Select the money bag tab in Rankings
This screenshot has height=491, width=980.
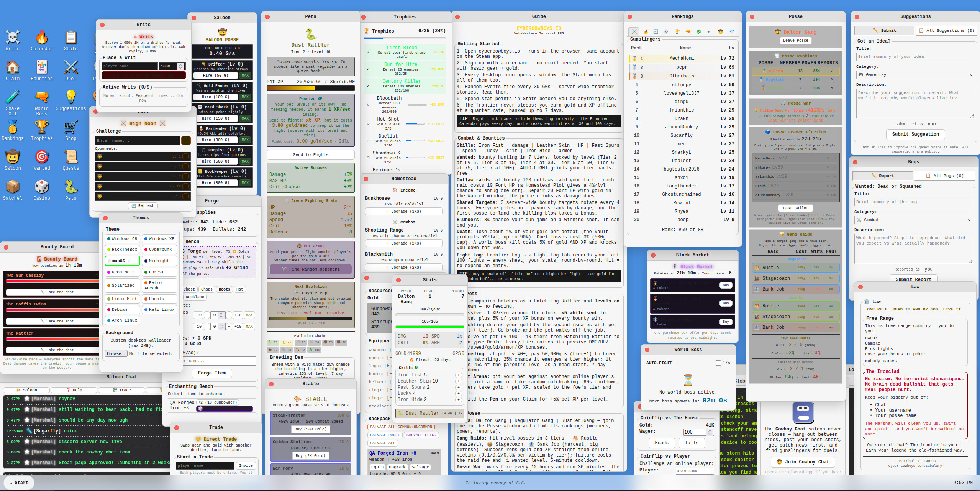[646, 31]
